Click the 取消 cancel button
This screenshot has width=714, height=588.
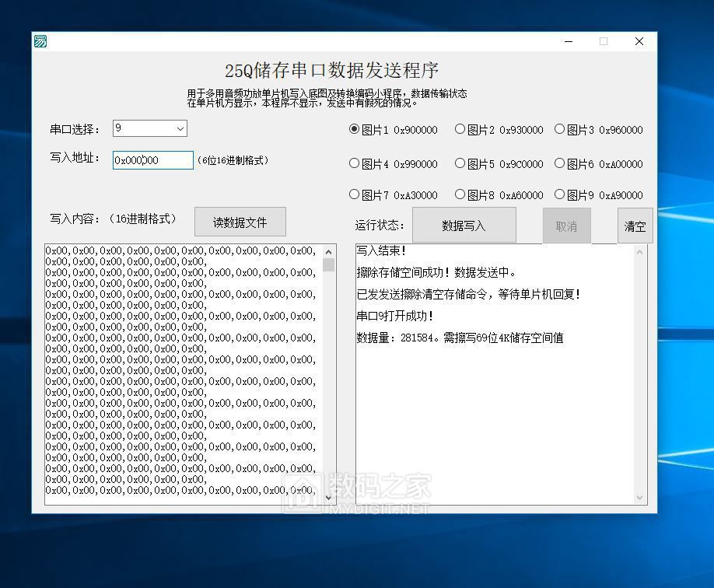[x=566, y=226]
